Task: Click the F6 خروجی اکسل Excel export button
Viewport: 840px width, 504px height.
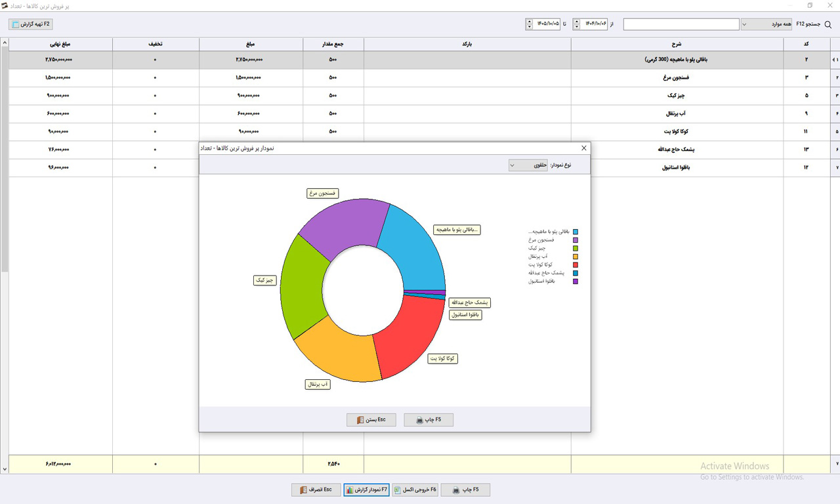Action: tap(415, 490)
